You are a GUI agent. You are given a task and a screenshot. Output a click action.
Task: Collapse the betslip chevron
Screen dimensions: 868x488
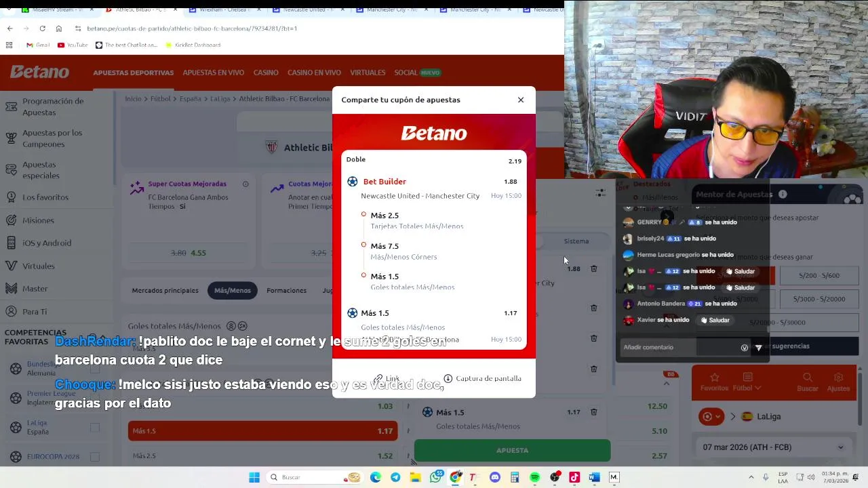point(667,384)
